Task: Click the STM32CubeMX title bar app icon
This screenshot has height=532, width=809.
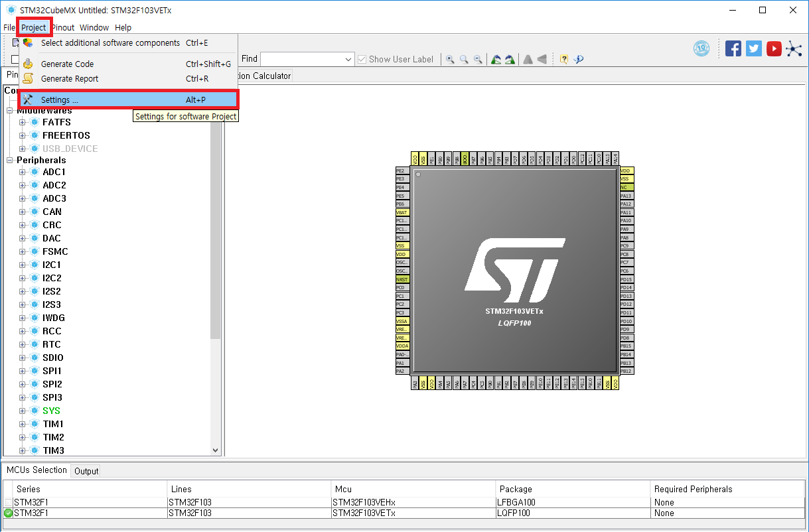Action: click(x=11, y=10)
